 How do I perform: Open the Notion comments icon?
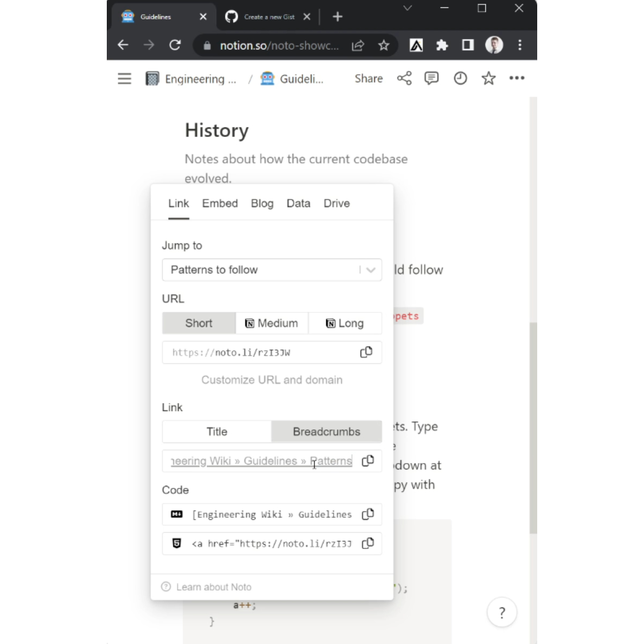[x=431, y=78]
